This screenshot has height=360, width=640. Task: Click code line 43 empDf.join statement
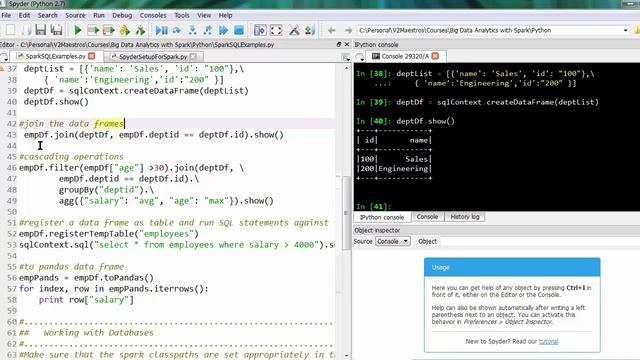pyautogui.click(x=153, y=135)
